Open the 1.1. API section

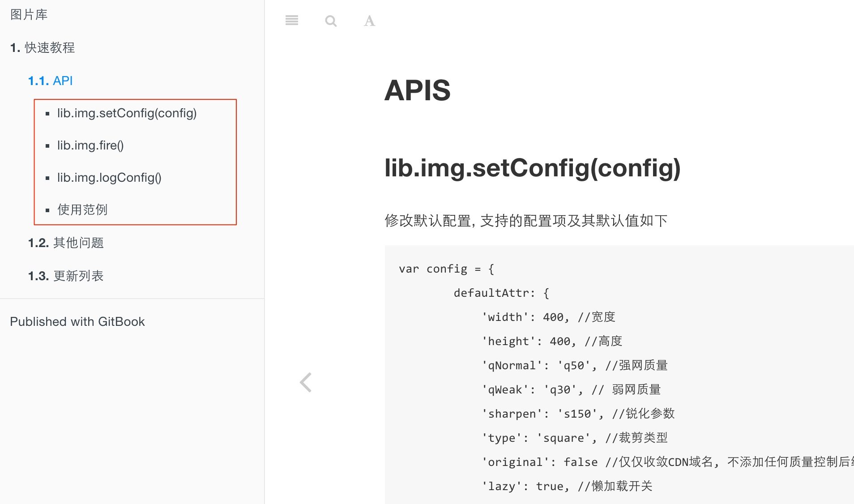coord(50,81)
